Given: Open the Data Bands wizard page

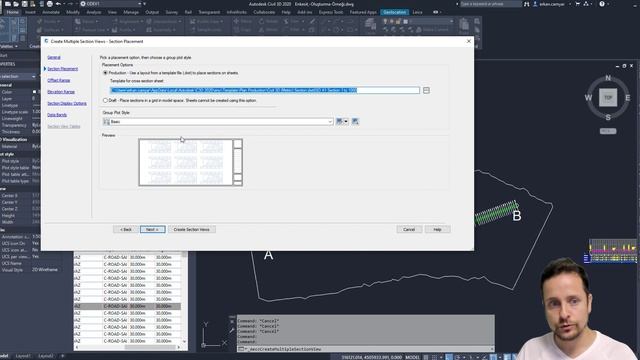Looking at the screenshot, I should (x=57, y=115).
